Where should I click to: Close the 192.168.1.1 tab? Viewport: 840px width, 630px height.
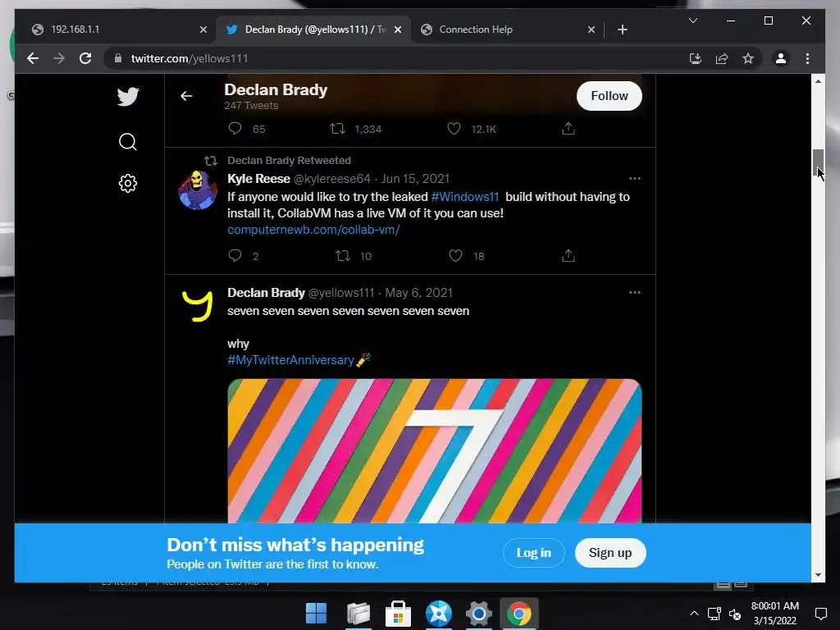click(203, 30)
